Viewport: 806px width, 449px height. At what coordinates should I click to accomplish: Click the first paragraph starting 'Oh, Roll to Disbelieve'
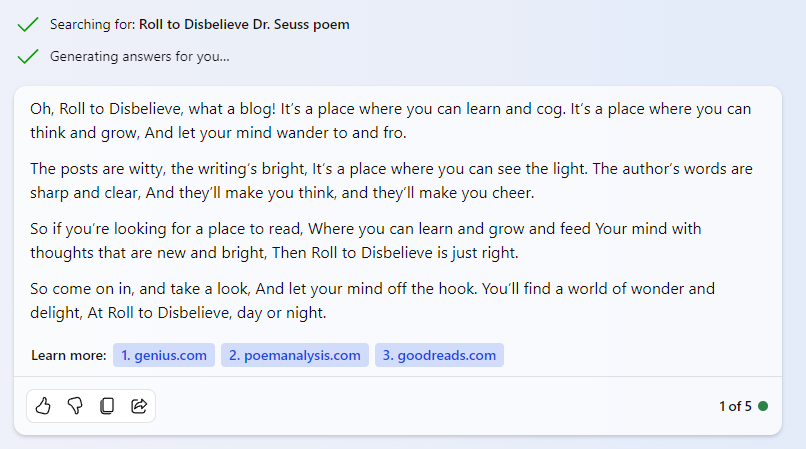click(x=390, y=120)
